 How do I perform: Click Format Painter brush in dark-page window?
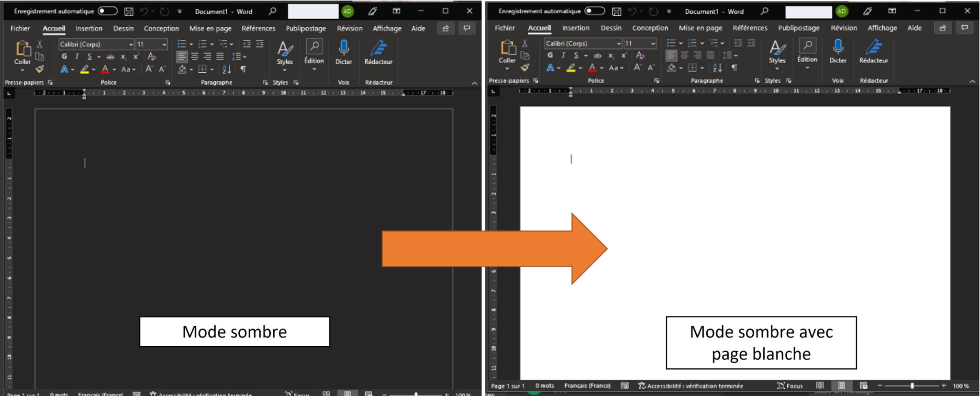[40, 69]
